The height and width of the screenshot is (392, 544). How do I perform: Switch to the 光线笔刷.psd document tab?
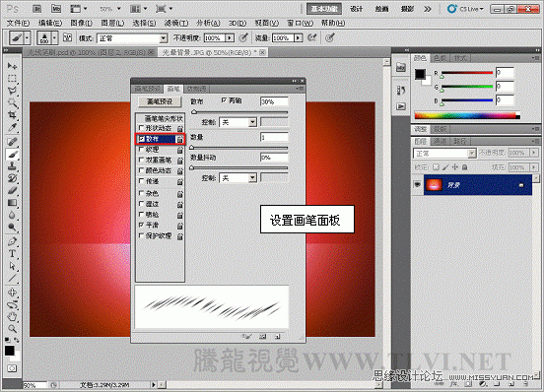point(90,52)
